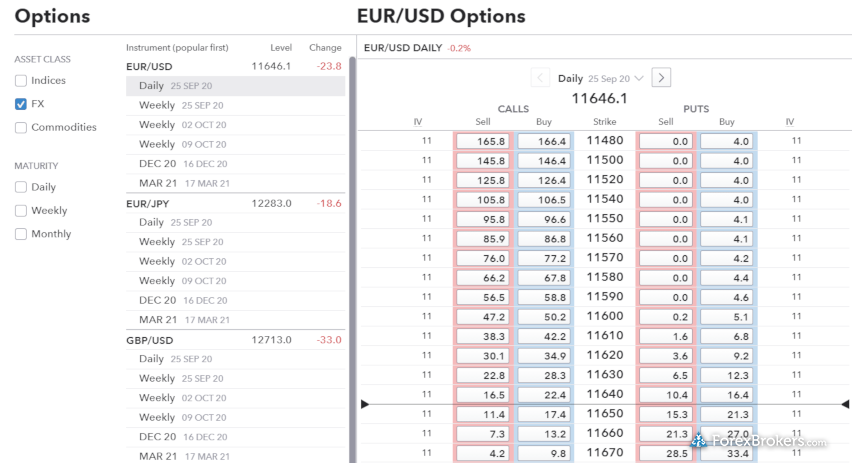
Task: Select EUR/USD Weekly 09 OCT 20 option
Action: [235, 145]
